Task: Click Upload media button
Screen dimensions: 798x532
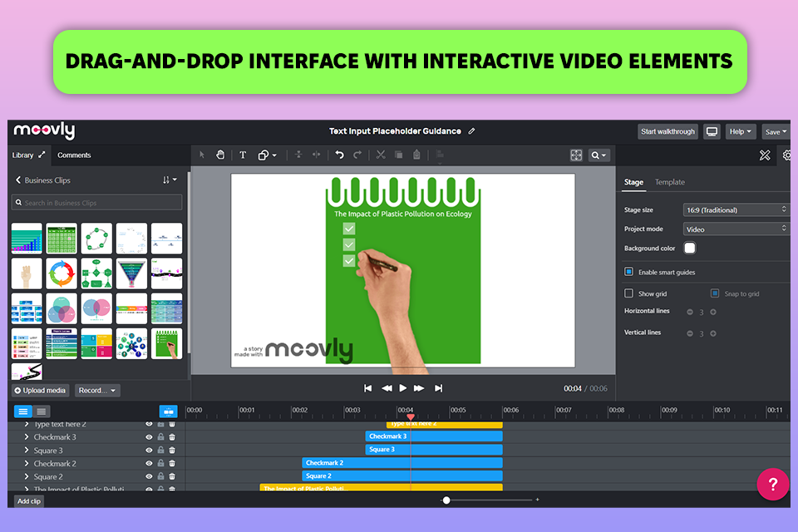Action: [x=40, y=391]
